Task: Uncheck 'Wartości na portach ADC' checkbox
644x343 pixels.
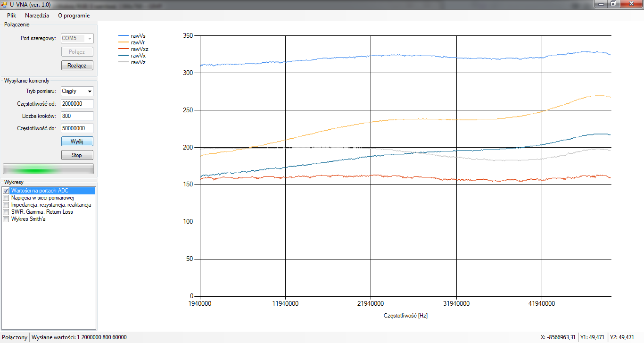Action: pos(6,191)
